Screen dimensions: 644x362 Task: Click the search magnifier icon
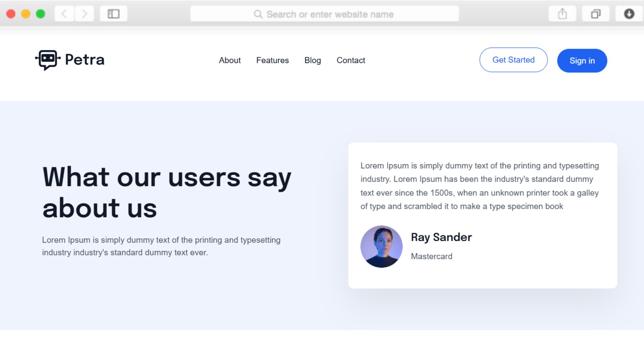click(258, 14)
